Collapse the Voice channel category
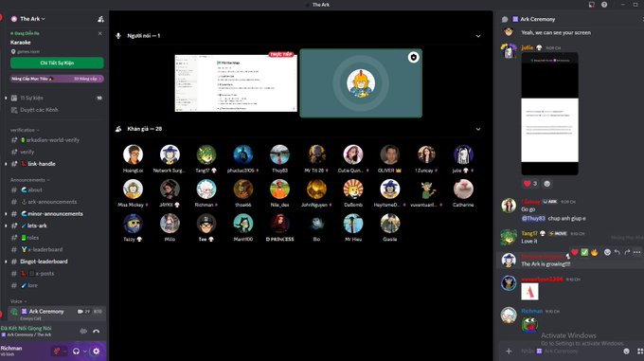Viewport: 644px width, 361px height. coord(19,301)
